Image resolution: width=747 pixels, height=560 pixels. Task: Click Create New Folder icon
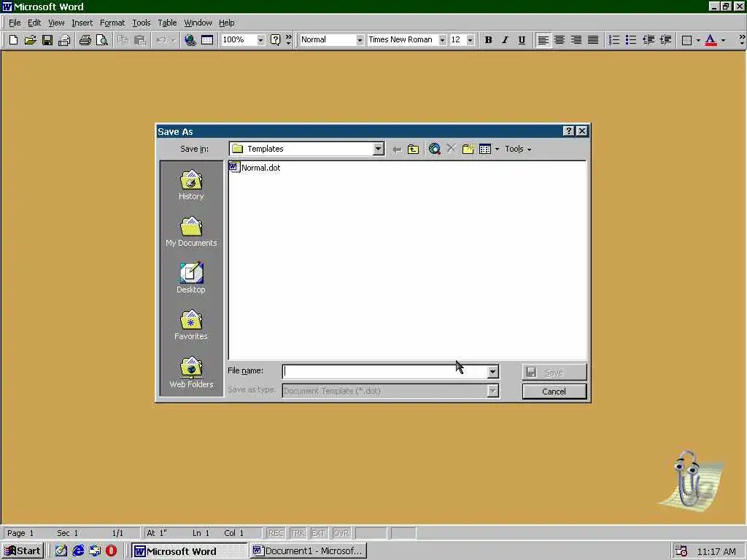tap(468, 149)
